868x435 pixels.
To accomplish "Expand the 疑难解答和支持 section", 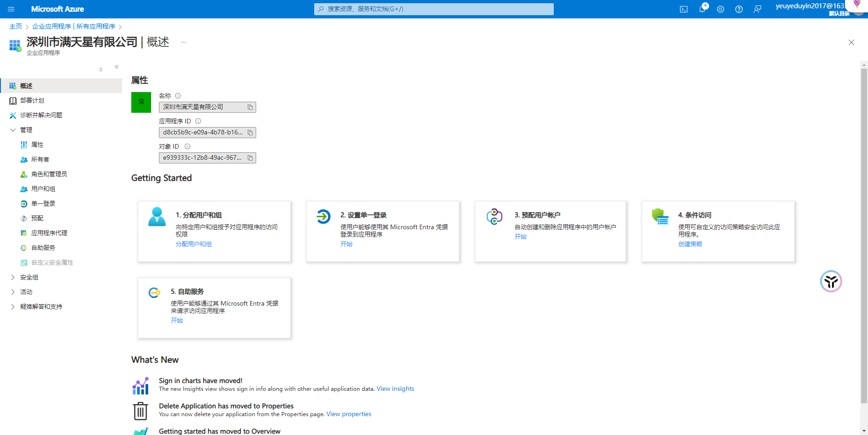I will click(13, 307).
